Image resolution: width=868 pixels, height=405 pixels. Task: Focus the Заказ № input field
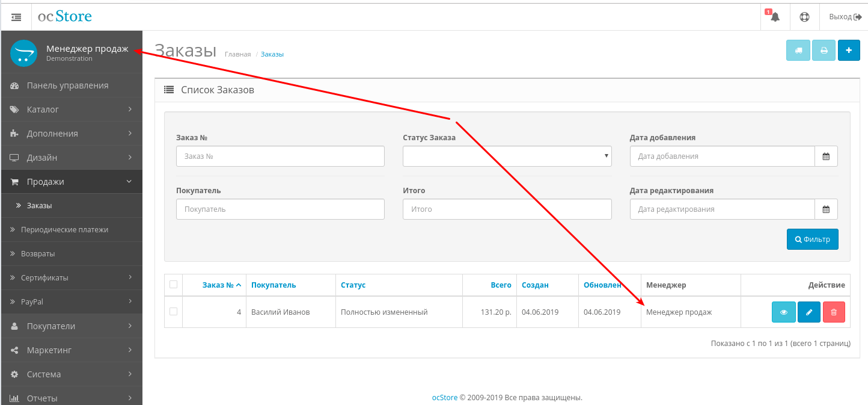tap(280, 156)
